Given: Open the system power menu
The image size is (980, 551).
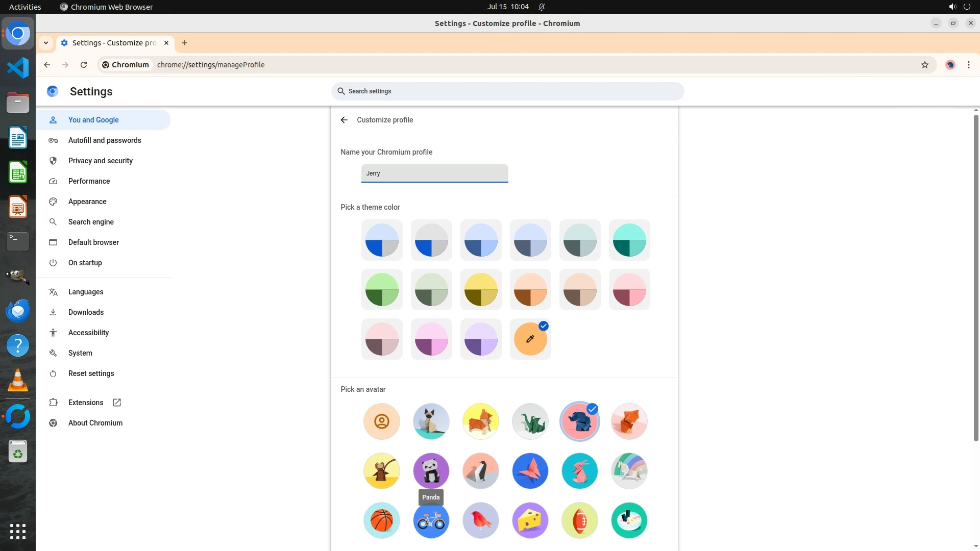Looking at the screenshot, I should click(967, 7).
